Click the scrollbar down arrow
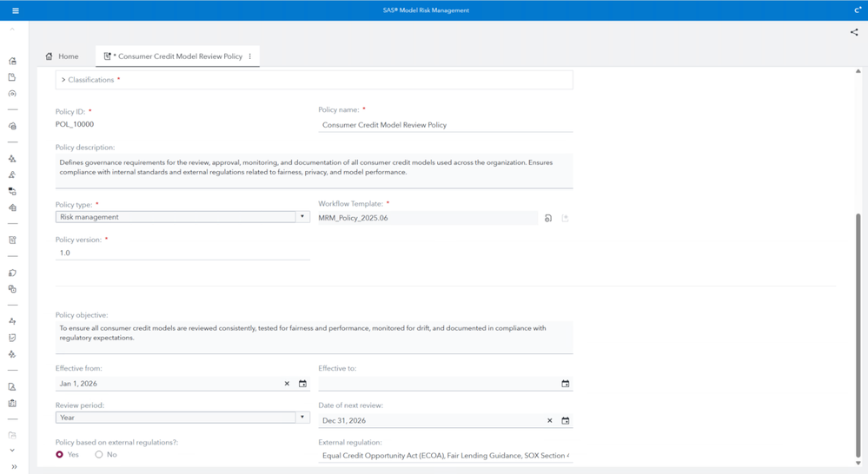Screen dimensions: 868x474 coord(858,464)
